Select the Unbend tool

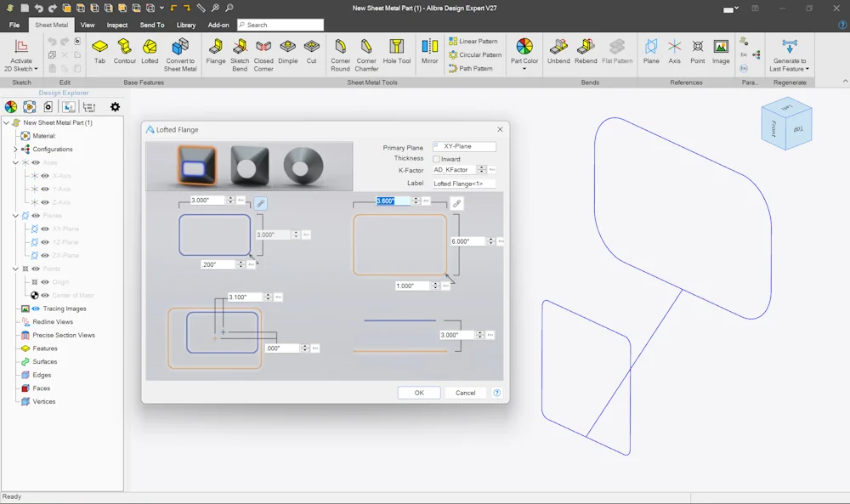tap(558, 52)
